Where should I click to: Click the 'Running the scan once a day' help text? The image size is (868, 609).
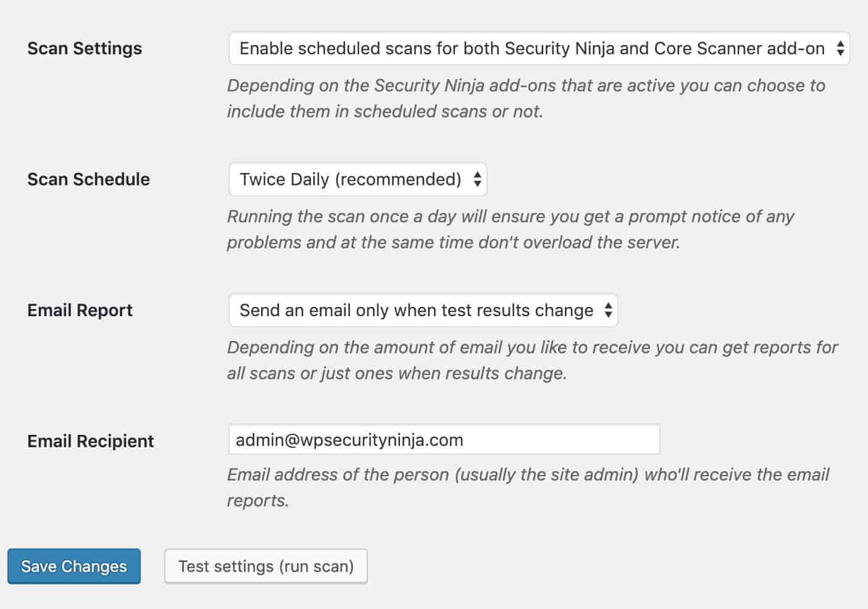pos(510,229)
